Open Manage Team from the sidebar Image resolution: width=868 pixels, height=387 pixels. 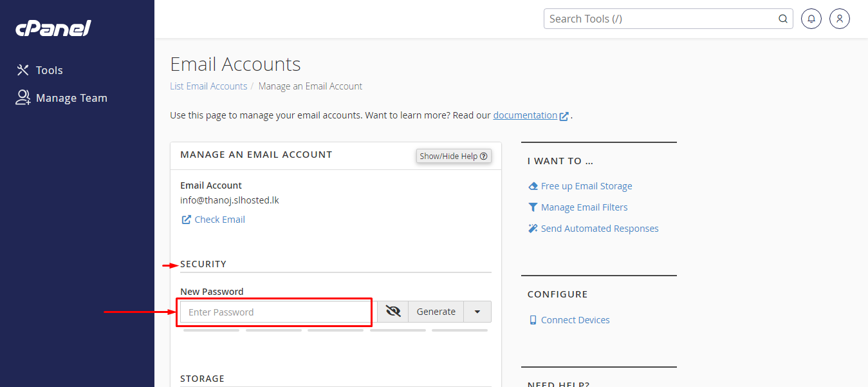coord(71,98)
